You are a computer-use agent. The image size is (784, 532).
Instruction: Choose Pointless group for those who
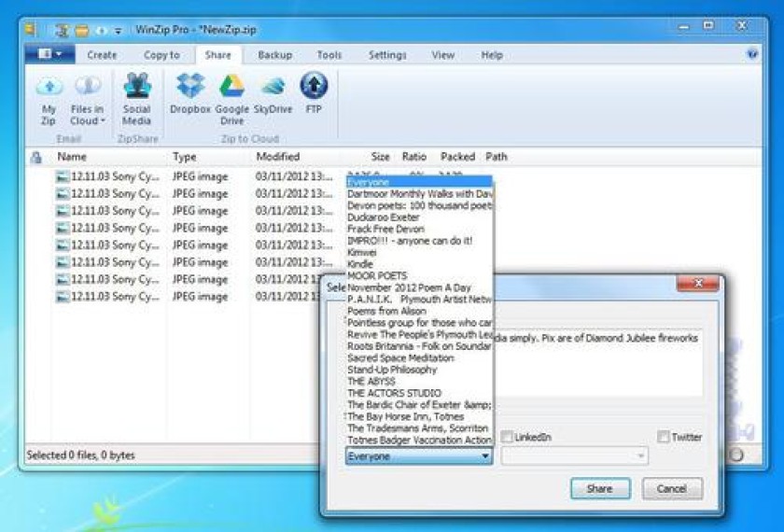click(x=419, y=323)
